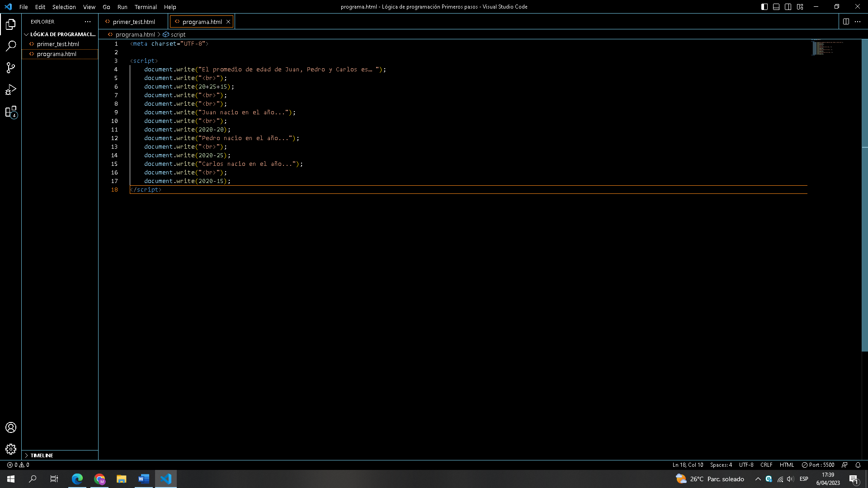
Task: Open Windows taskbar search
Action: [x=33, y=479]
